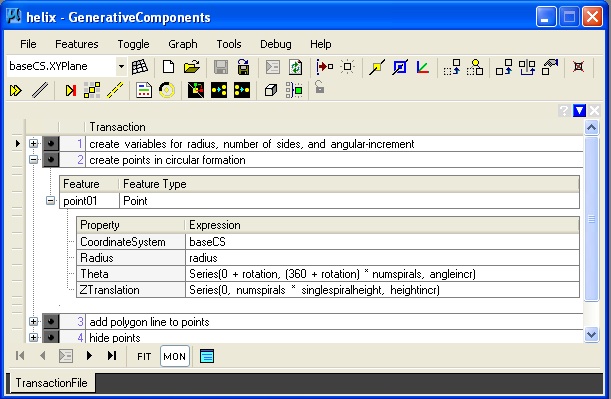Viewport: 611px width, 399px height.
Task: Open the Graph menu
Action: coord(183,44)
